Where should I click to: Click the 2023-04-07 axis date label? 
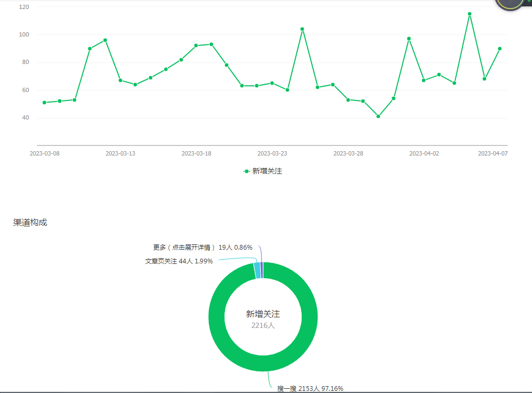click(x=493, y=153)
